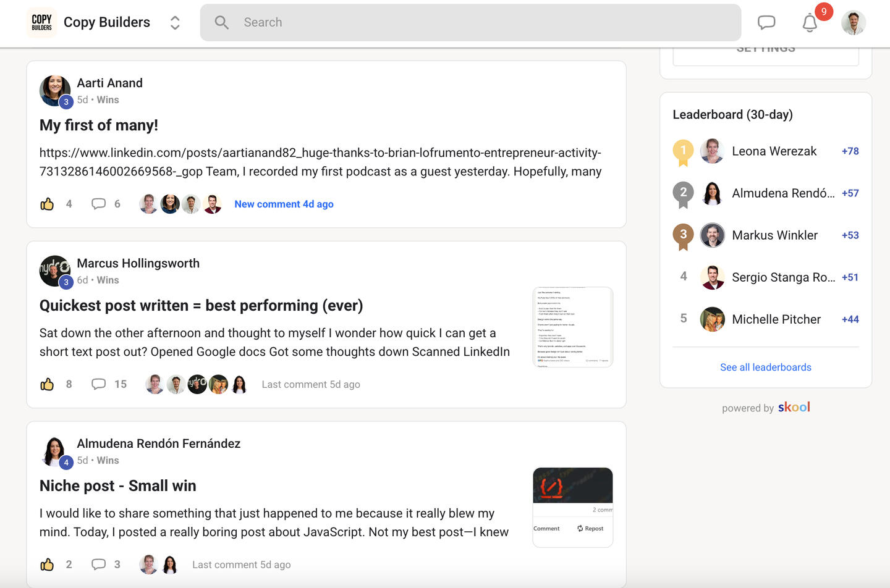
Task: Expand the Copy Builders community switcher
Action: (175, 23)
